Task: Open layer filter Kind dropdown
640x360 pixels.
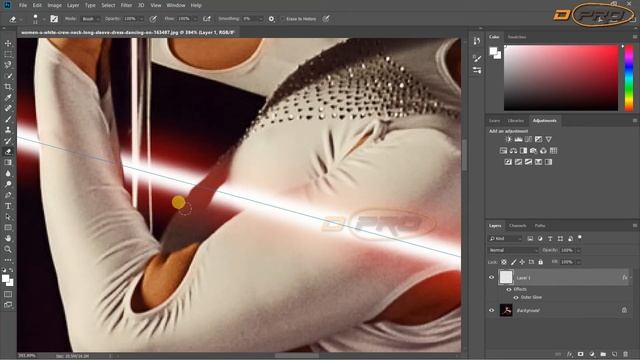Action: pos(506,238)
